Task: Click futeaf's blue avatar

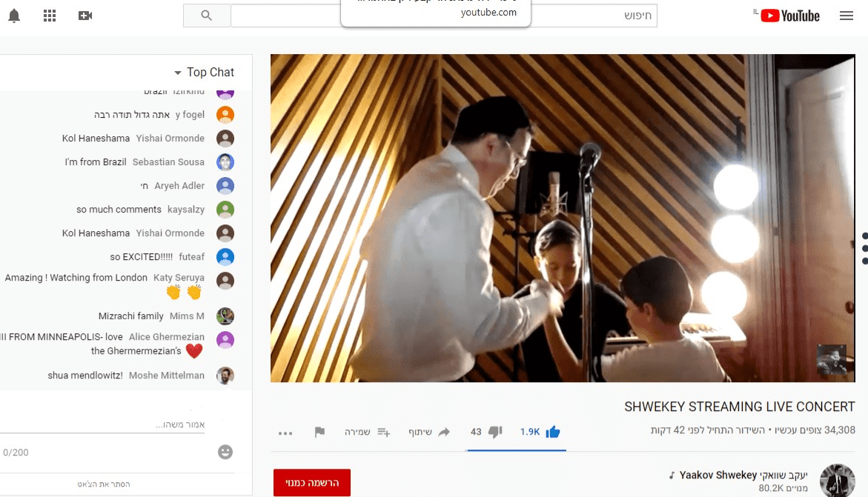Action: 225,257
